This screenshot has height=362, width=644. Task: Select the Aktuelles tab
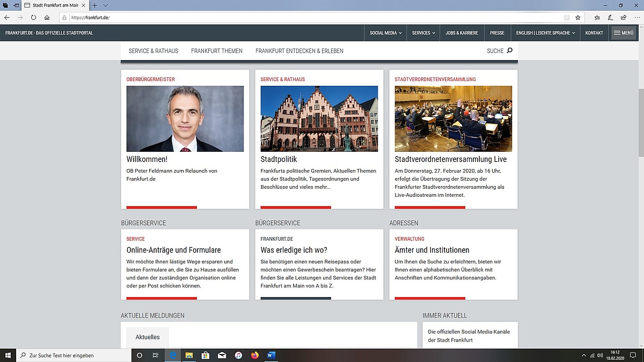(148, 337)
